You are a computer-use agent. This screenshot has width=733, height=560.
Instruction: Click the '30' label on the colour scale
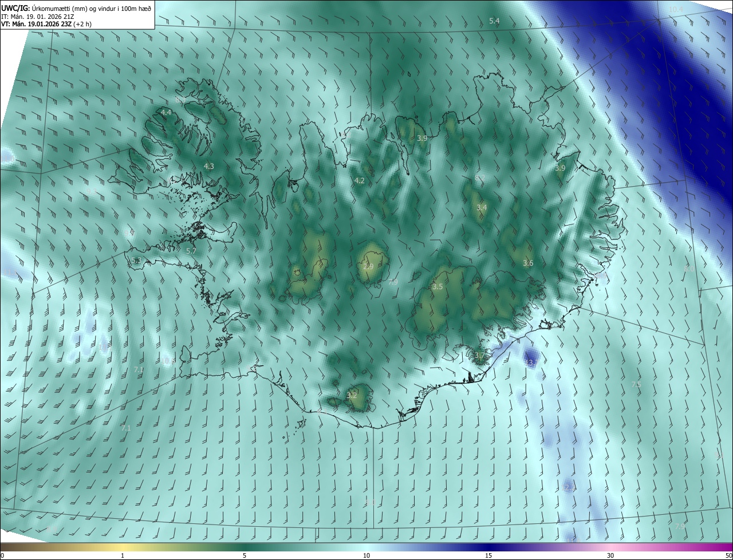[x=610, y=555]
